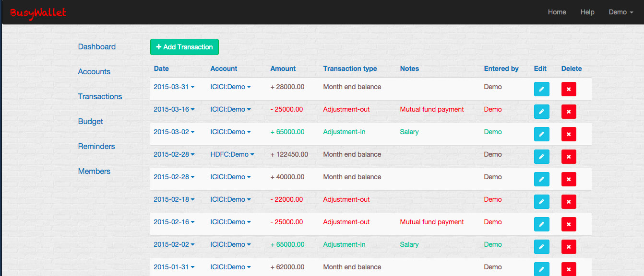Delete the 2015-03-02 salary transaction
644x276 pixels.
pyautogui.click(x=569, y=134)
